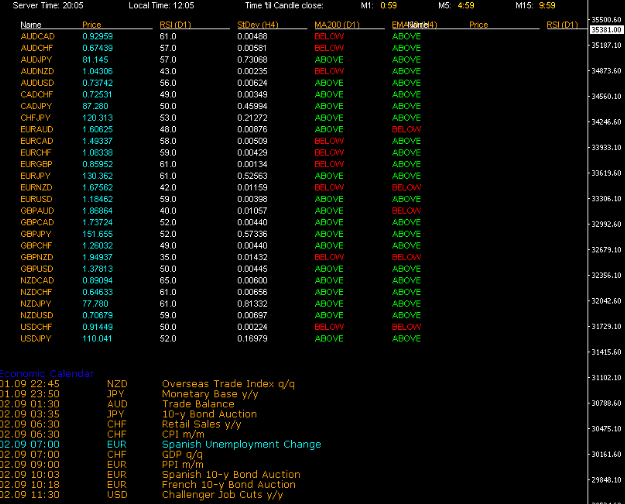Choose the NZDCAD symbol
This screenshot has width=625, height=504.
click(x=38, y=281)
